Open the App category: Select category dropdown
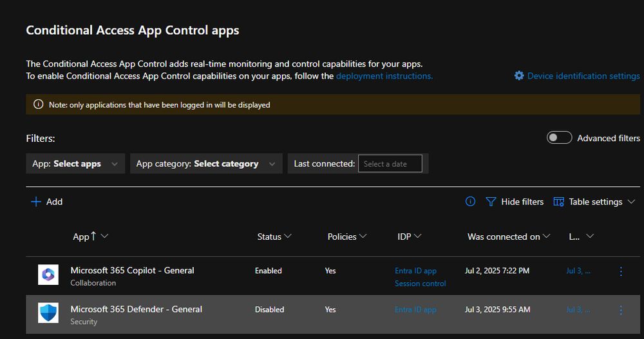This screenshot has width=644, height=339. tap(206, 164)
